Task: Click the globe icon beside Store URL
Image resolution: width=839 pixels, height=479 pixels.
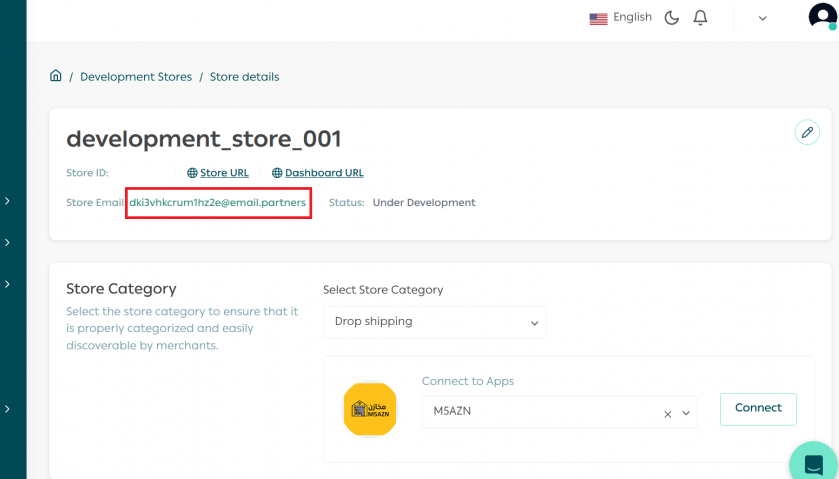Action: 192,173
